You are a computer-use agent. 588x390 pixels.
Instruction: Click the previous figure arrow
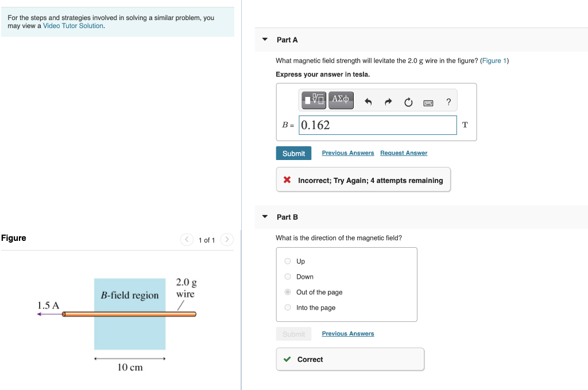tap(187, 240)
